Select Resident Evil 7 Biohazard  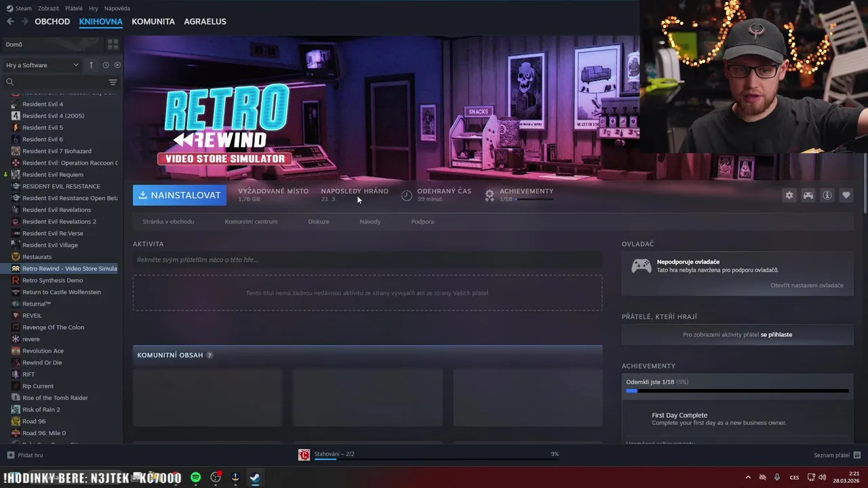pos(56,151)
